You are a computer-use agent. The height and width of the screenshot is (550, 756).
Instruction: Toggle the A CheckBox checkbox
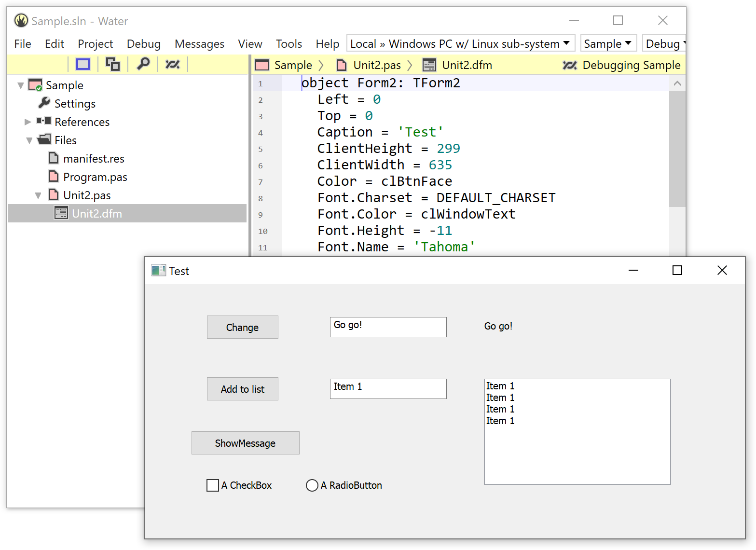tap(213, 485)
